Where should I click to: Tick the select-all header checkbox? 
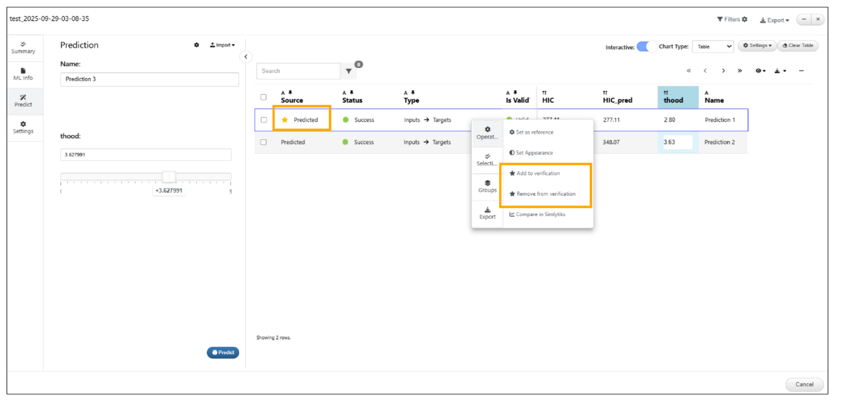(264, 97)
